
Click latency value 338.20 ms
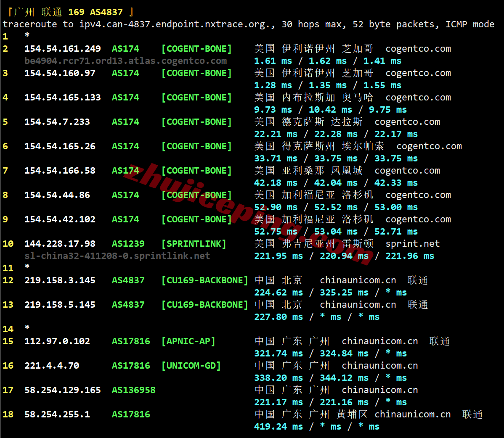pos(279,378)
